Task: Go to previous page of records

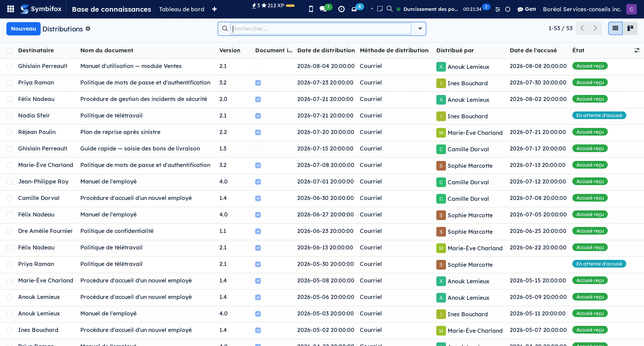Action: click(582, 29)
